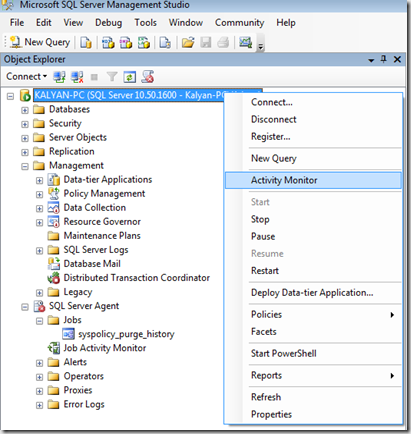Open the Window menu
Screen dimensions: 411x434
186,23
